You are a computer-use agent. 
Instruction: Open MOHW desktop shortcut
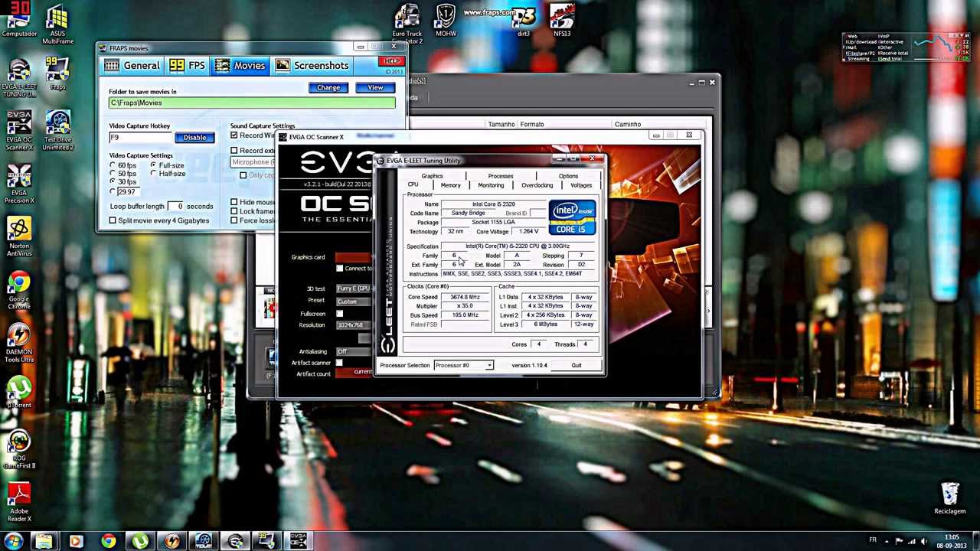(446, 20)
